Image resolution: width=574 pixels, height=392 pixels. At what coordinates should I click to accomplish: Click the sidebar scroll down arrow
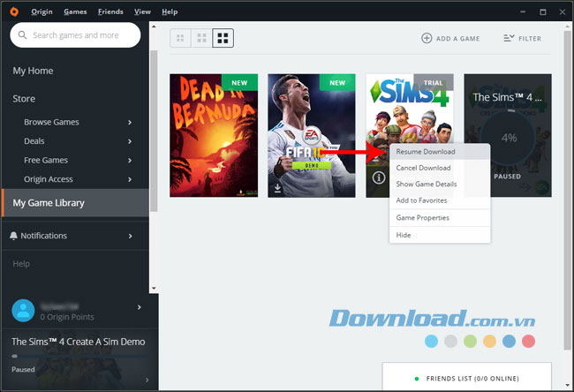click(154, 289)
